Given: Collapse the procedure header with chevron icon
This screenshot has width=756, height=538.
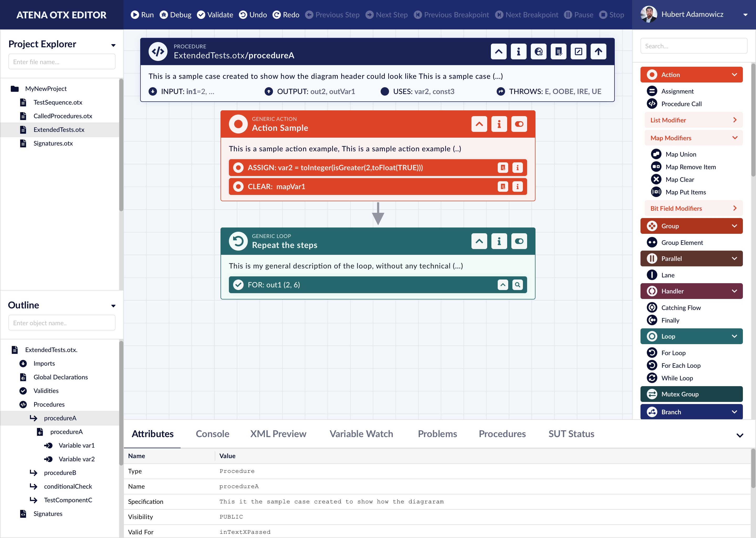Looking at the screenshot, I should [x=498, y=51].
